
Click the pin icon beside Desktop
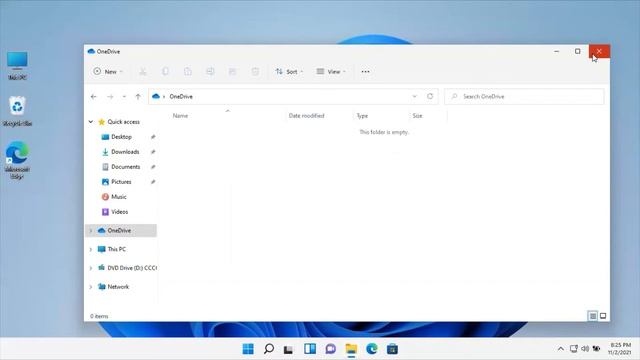(x=153, y=137)
